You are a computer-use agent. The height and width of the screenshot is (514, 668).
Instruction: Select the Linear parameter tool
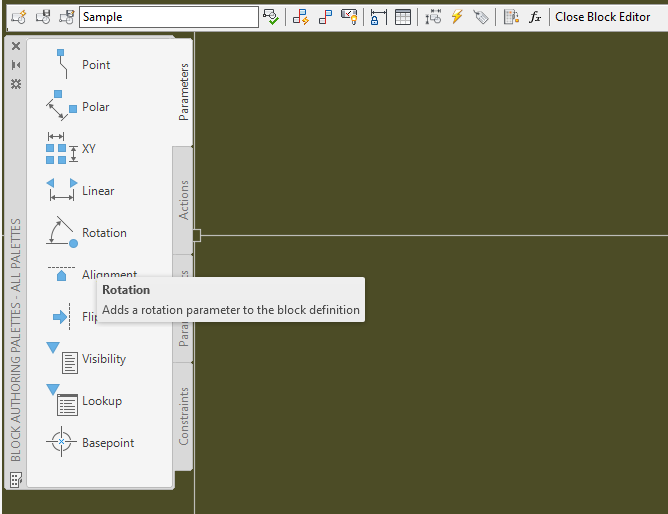(x=80, y=190)
